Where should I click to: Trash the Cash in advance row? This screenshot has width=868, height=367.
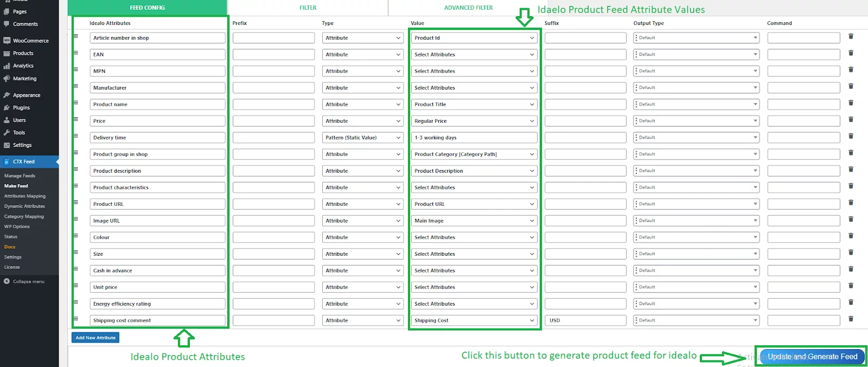point(851,269)
